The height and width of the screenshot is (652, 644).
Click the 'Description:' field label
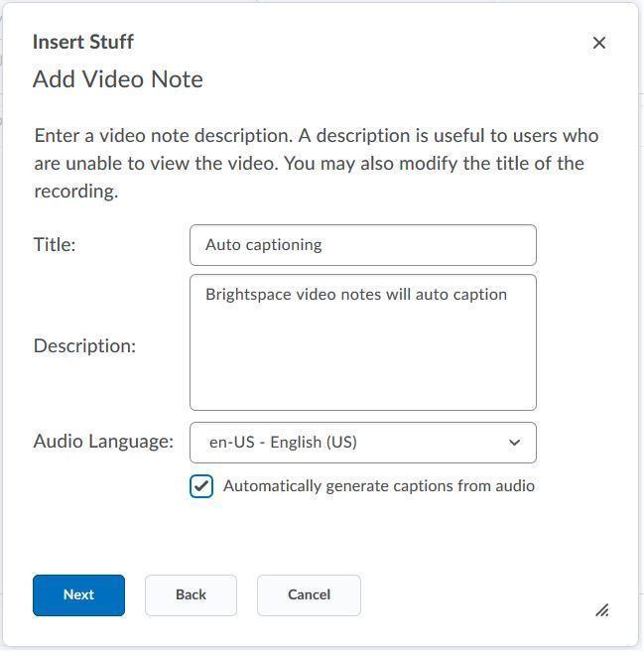click(84, 346)
